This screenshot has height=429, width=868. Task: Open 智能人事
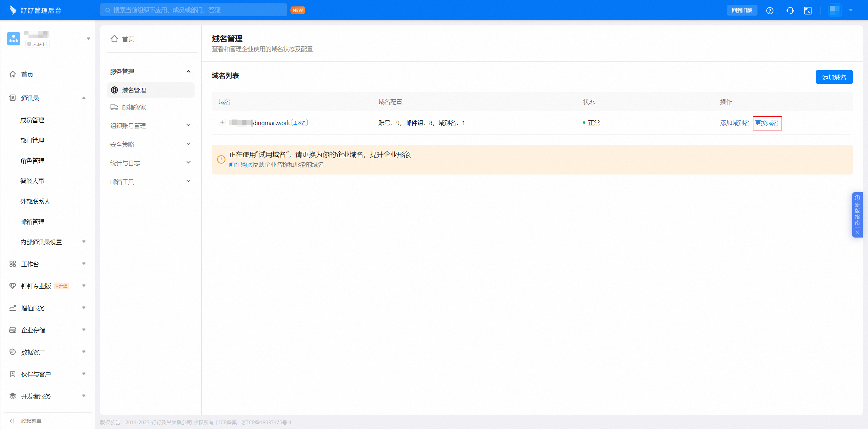[x=32, y=181]
